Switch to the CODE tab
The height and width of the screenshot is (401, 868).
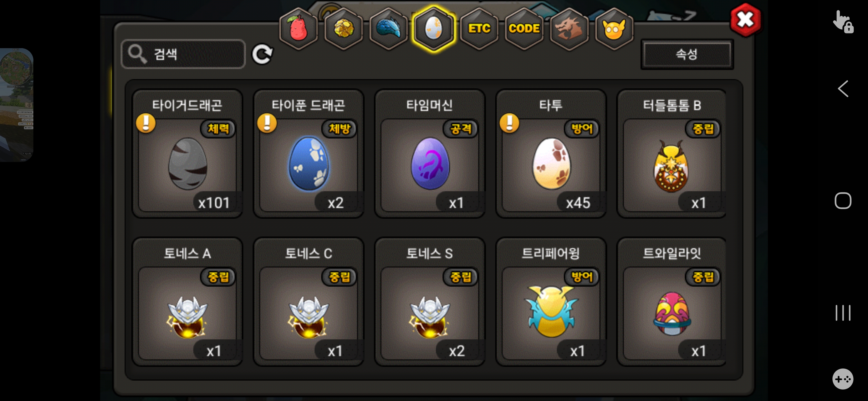click(x=524, y=29)
